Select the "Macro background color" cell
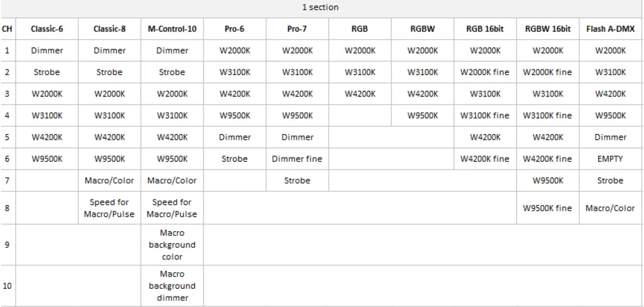 [172, 245]
